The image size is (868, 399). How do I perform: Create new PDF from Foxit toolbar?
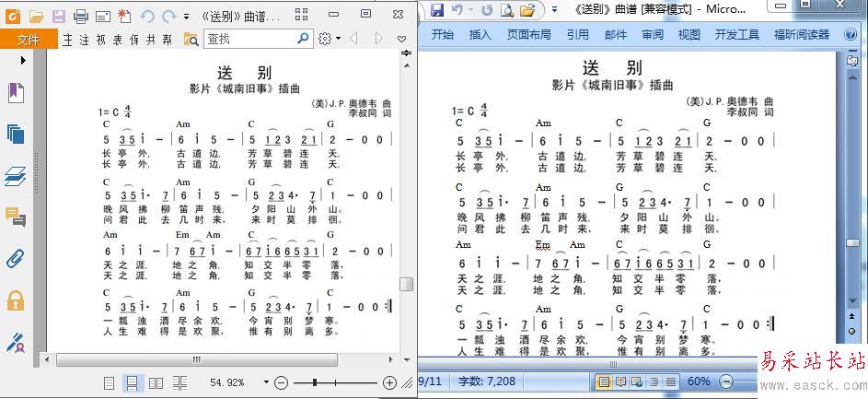(x=124, y=16)
